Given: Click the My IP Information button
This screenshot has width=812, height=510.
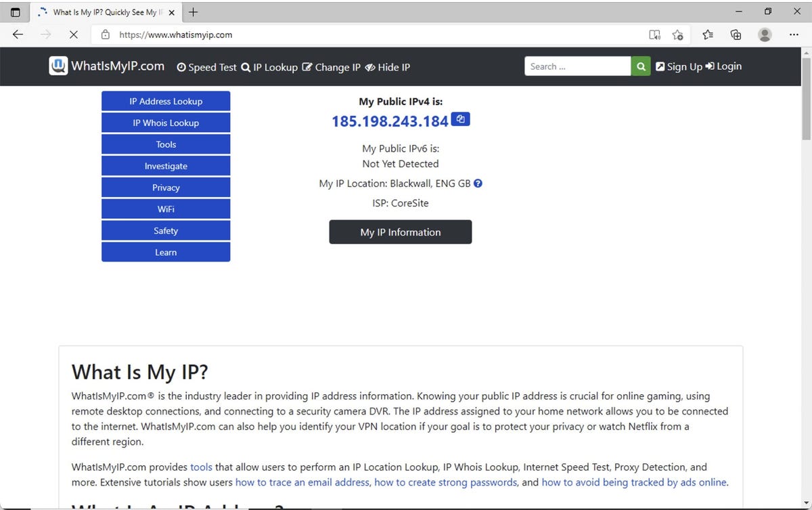Looking at the screenshot, I should 401,232.
